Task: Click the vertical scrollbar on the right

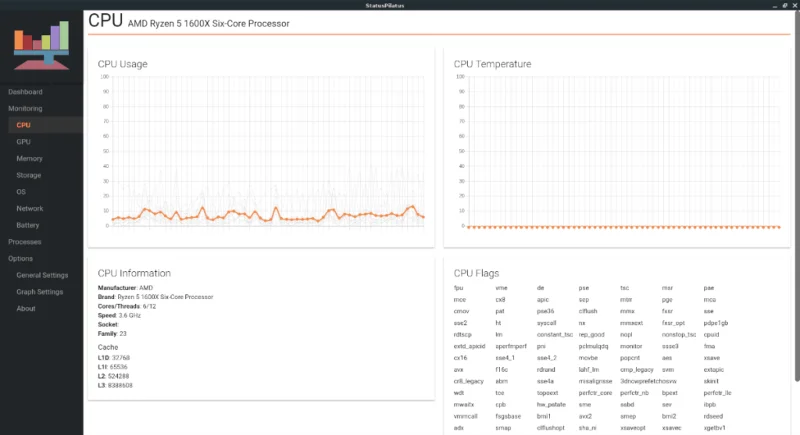Action: pos(797,196)
